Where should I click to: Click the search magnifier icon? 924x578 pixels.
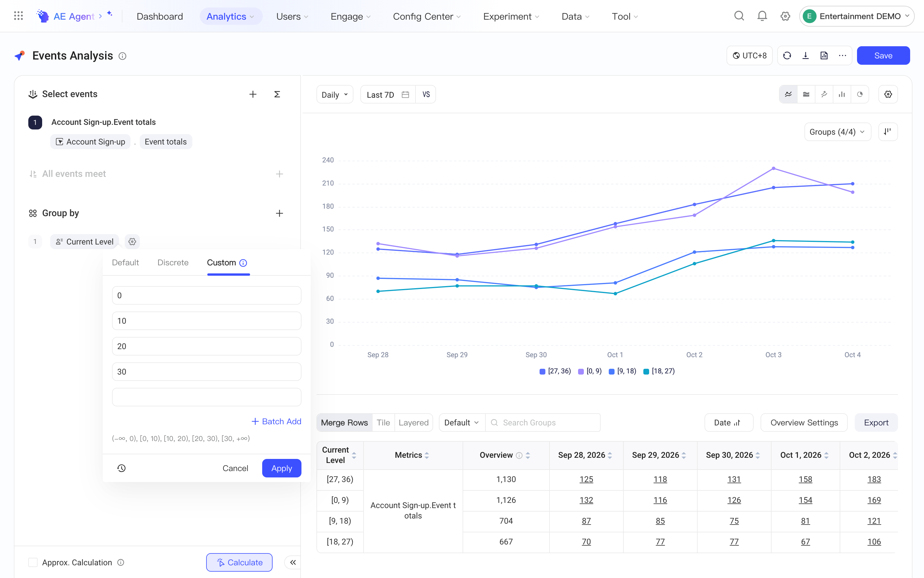pos(739,16)
